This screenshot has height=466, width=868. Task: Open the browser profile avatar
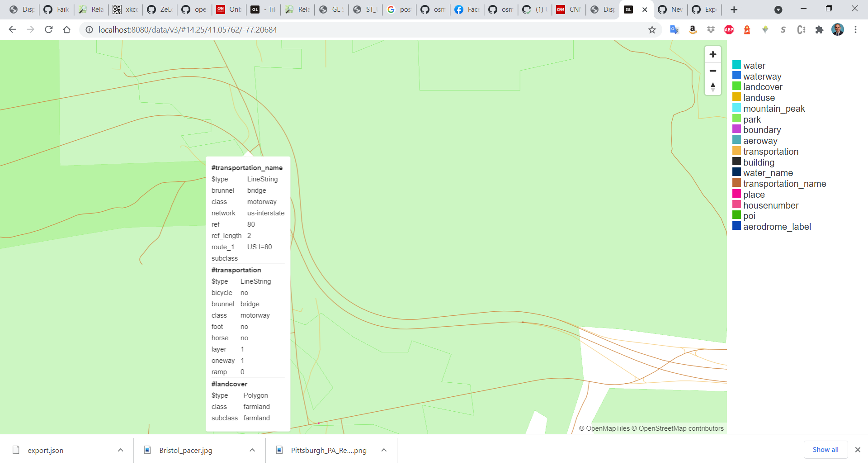[x=838, y=29]
